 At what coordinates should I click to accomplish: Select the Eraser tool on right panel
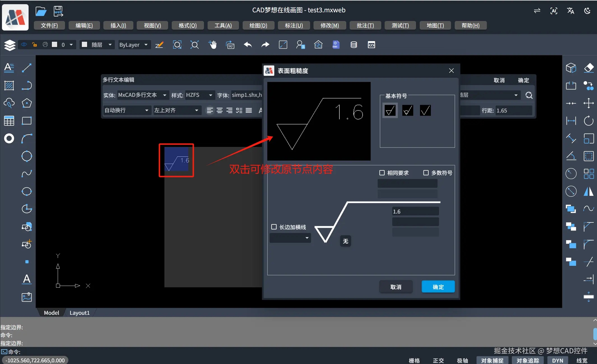click(x=589, y=67)
